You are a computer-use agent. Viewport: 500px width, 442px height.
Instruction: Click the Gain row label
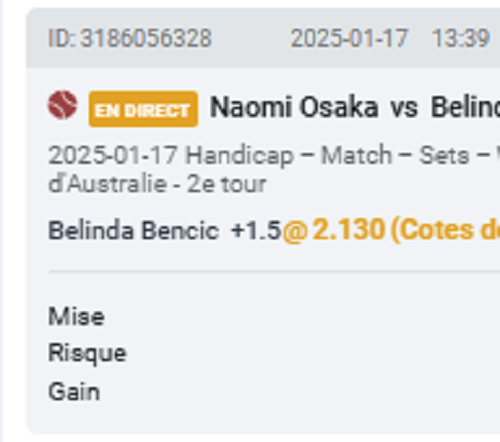(74, 391)
